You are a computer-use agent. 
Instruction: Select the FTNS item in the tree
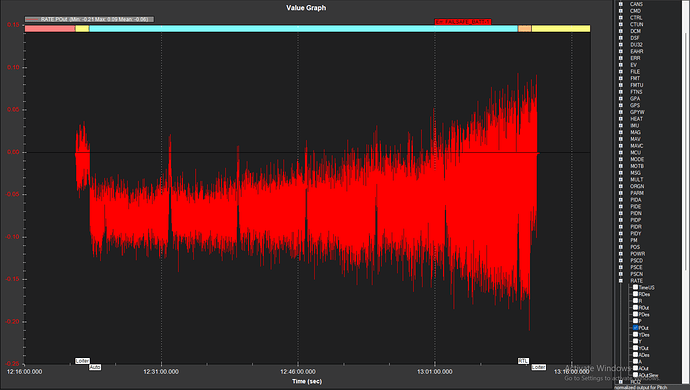(x=636, y=92)
